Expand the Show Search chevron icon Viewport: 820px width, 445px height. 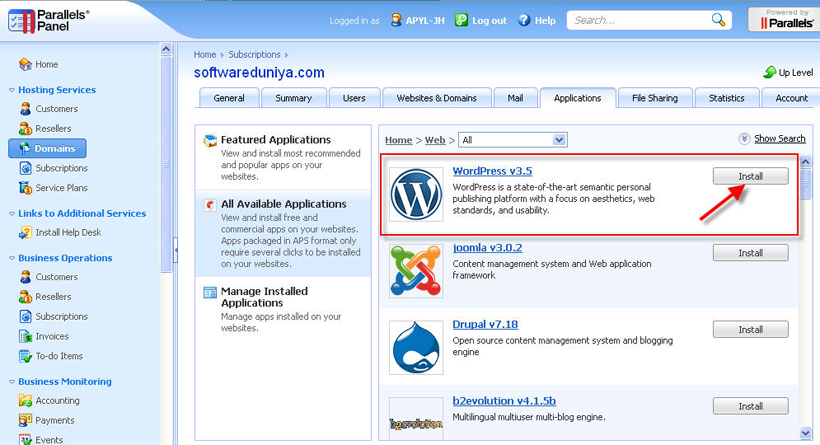pos(744,139)
